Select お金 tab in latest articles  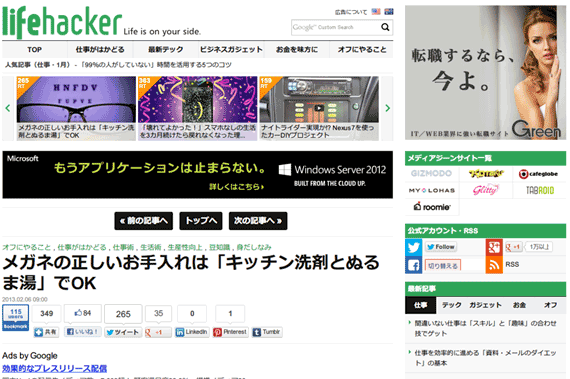coord(519,305)
